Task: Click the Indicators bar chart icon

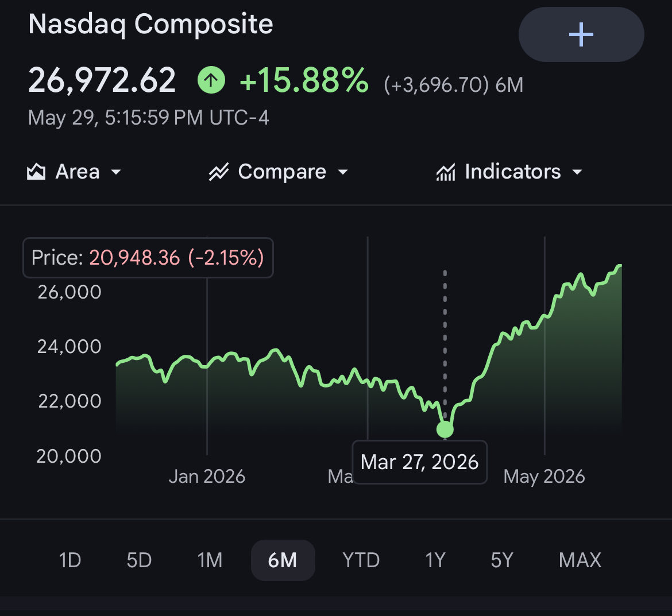Action: pyautogui.click(x=446, y=172)
